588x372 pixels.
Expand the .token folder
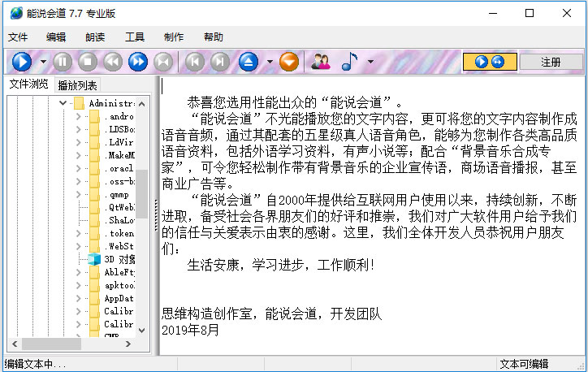click(79, 233)
